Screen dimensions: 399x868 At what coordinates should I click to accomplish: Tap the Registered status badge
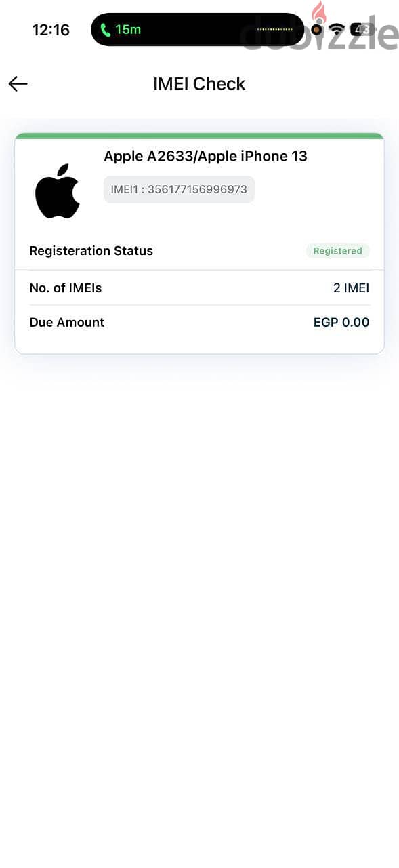(x=337, y=251)
